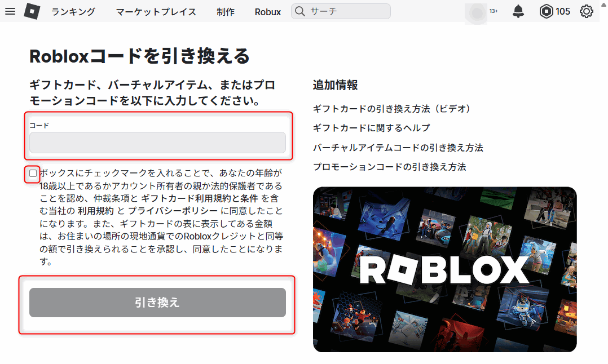This screenshot has width=608, height=364.
Task: Open the マーケットプレイス menu item
Action: [156, 12]
